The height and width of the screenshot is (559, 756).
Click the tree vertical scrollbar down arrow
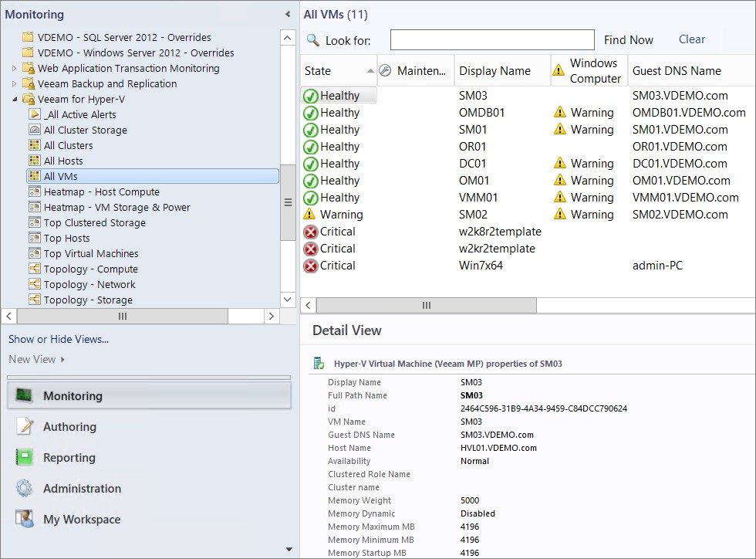coord(288,300)
